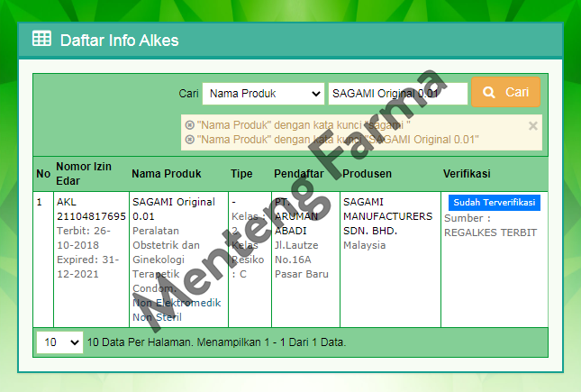This screenshot has width=581, height=392.
Task: Click the Verifikasi column header
Action: (x=467, y=174)
